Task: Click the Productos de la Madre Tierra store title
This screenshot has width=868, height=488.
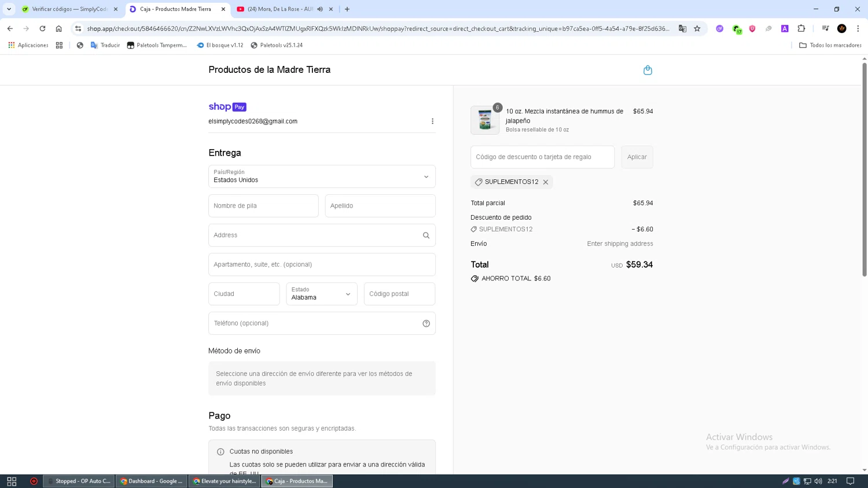Action: [270, 70]
